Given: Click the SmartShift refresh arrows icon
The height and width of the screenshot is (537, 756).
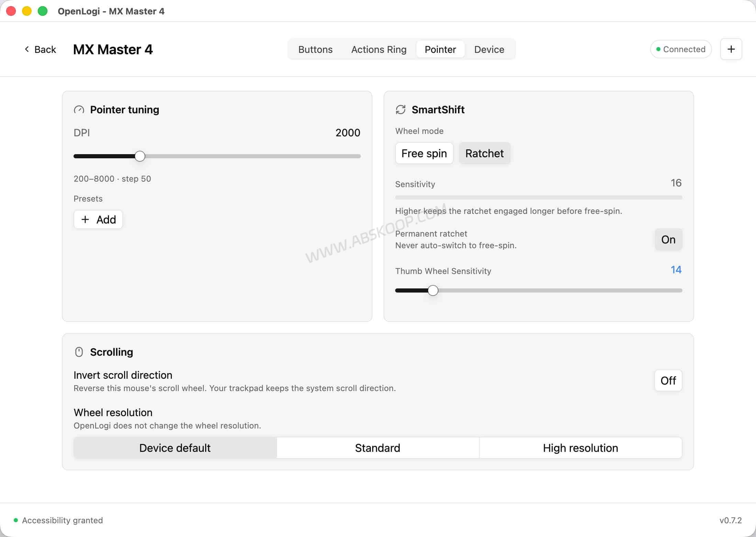Looking at the screenshot, I should (401, 110).
